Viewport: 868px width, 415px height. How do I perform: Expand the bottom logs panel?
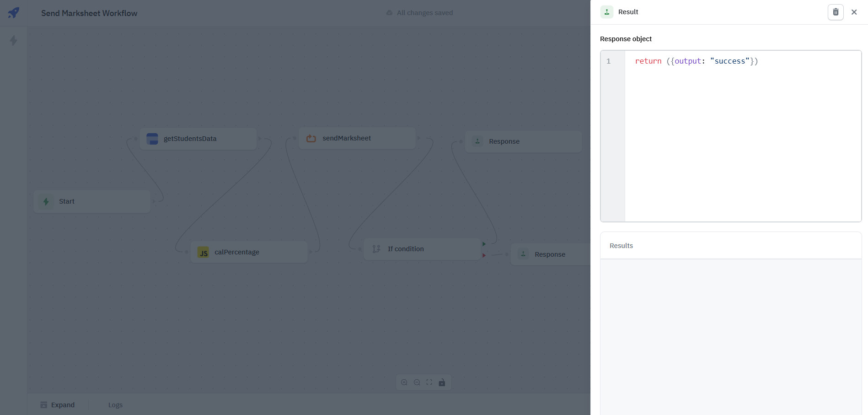pyautogui.click(x=58, y=405)
